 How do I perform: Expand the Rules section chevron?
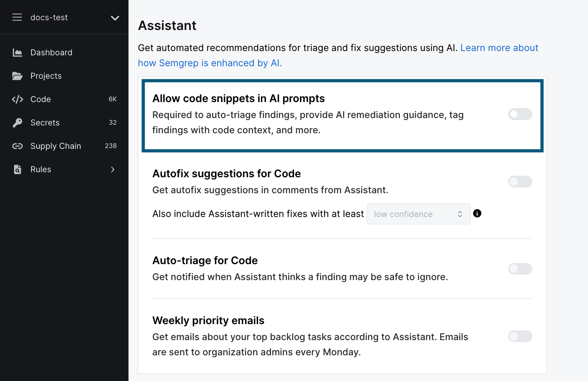pos(113,169)
